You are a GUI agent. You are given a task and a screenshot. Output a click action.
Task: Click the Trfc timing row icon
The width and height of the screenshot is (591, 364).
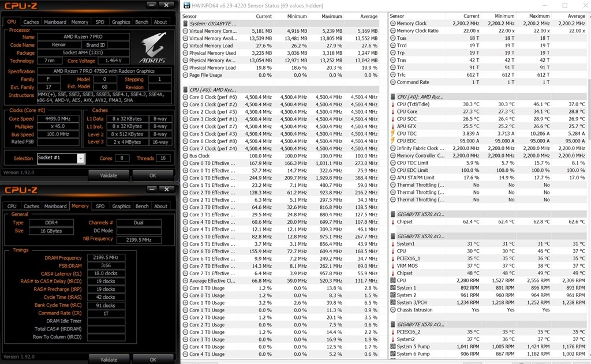click(392, 75)
